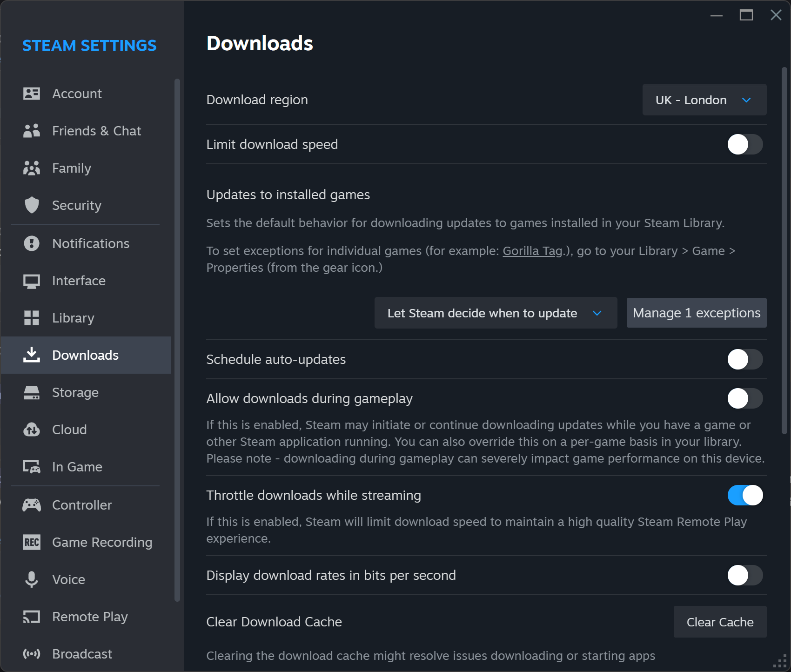Click the Storage drive icon
This screenshot has height=672, width=791.
coord(32,393)
